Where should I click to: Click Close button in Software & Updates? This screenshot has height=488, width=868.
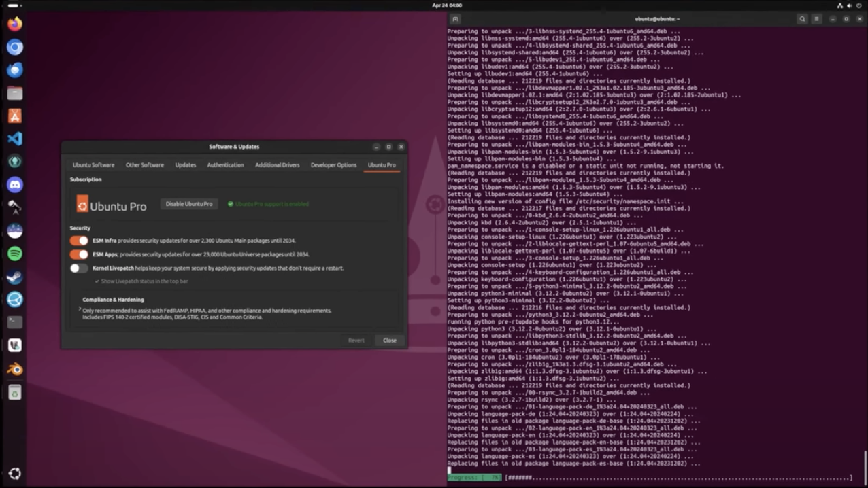tap(390, 341)
